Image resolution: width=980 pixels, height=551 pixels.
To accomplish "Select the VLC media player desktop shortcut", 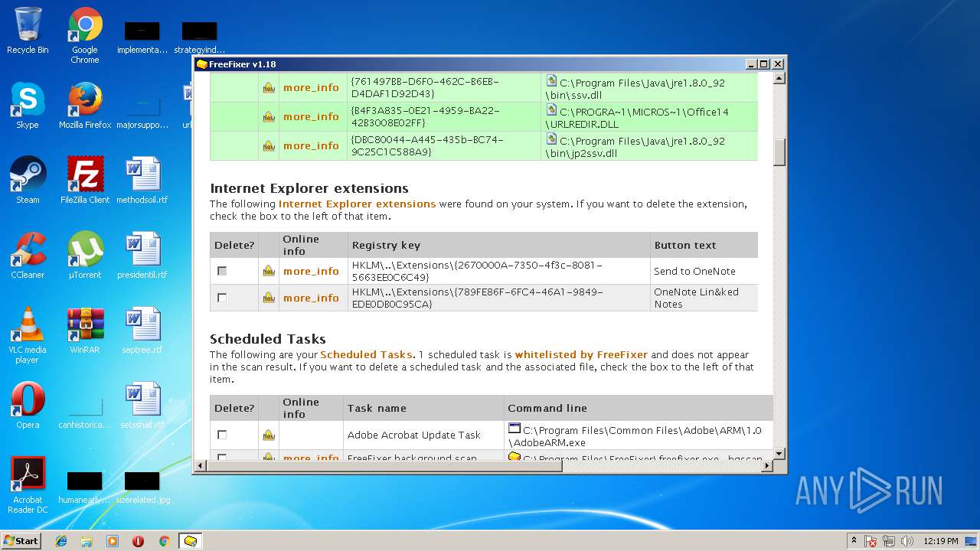I will tap(28, 336).
